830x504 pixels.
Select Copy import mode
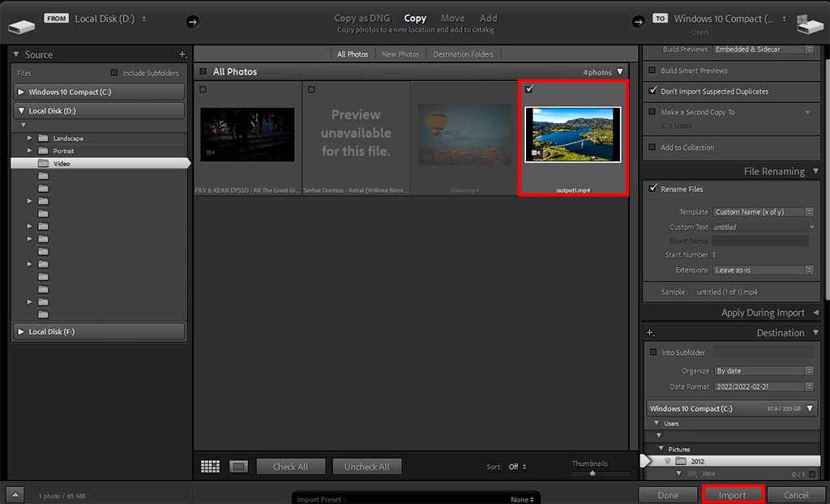click(415, 18)
